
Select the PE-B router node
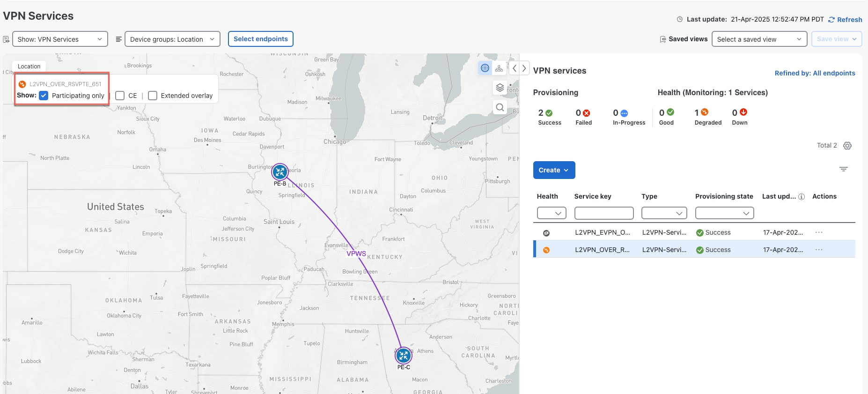coord(280,172)
